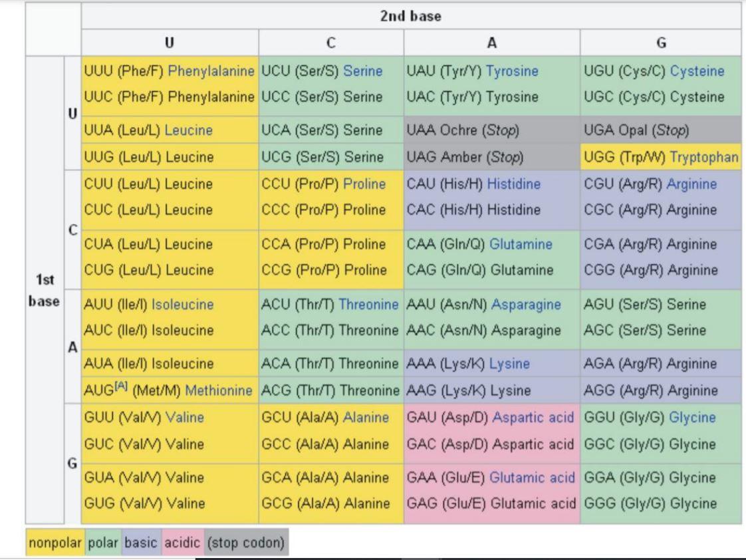
Task: Open the Valine link next to GUU
Action: pyautogui.click(x=185, y=418)
